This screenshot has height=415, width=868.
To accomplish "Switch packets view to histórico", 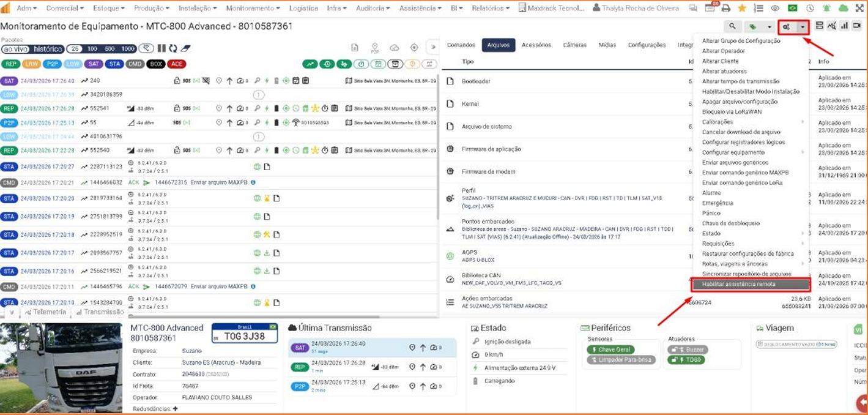I will tap(48, 49).
